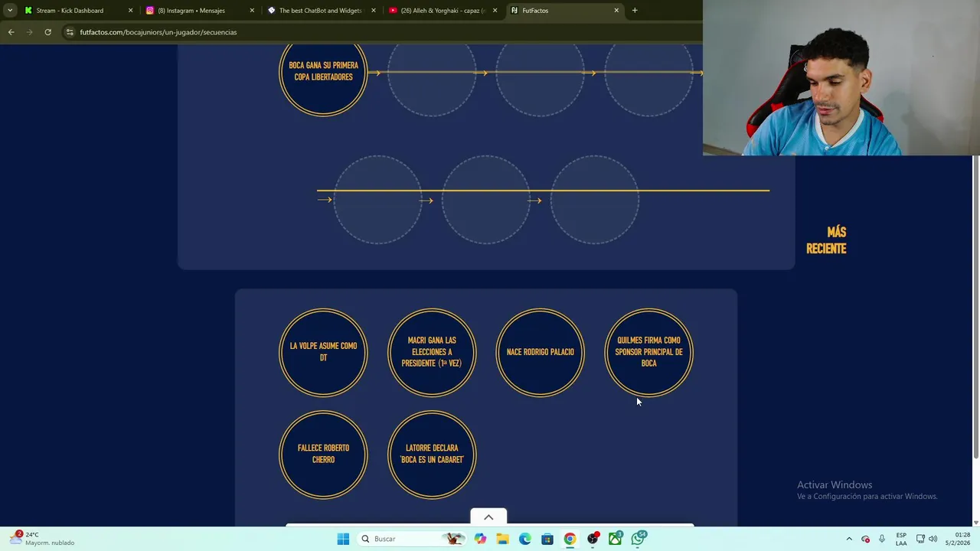This screenshot has height=551, width=980.
Task: Reload the FutFactos page
Action: [47, 32]
